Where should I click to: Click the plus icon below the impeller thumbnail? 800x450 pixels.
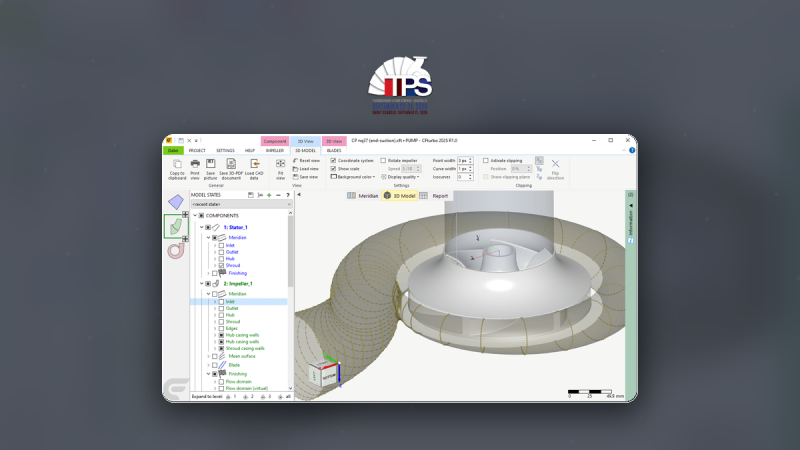[185, 239]
